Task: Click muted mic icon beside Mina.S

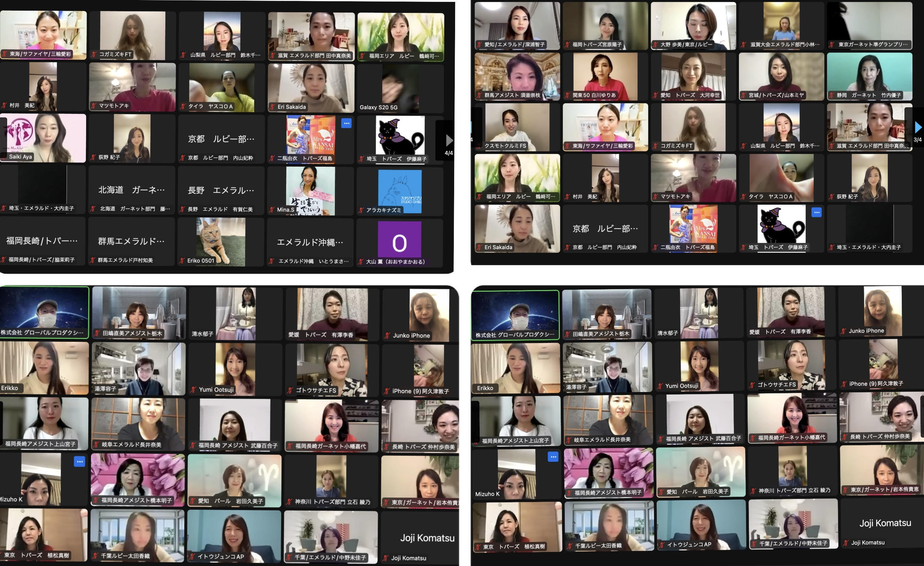Action: tap(272, 210)
